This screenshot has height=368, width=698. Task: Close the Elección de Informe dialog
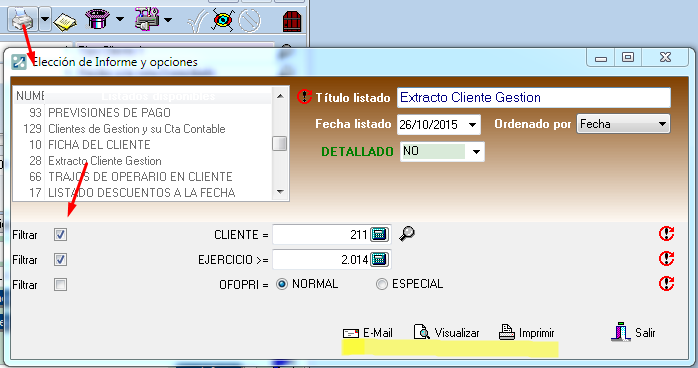tap(665, 58)
